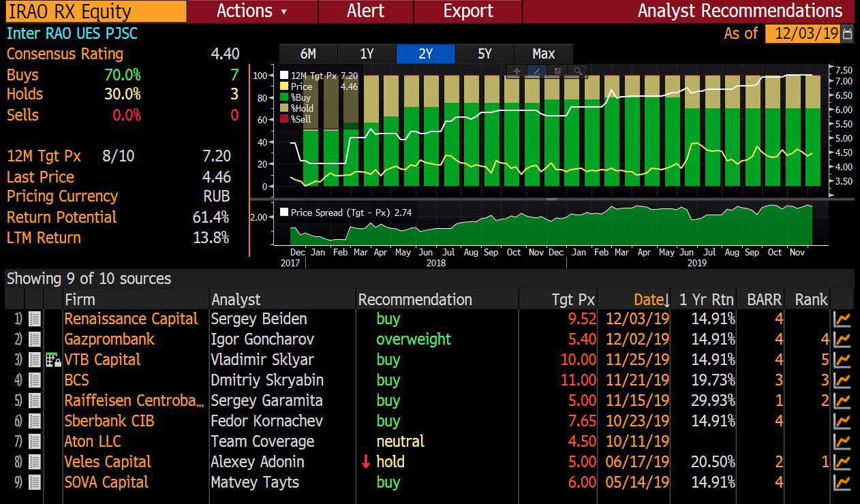The image size is (860, 504).
Task: Click the Consensus Rating value 4.40
Action: (226, 54)
